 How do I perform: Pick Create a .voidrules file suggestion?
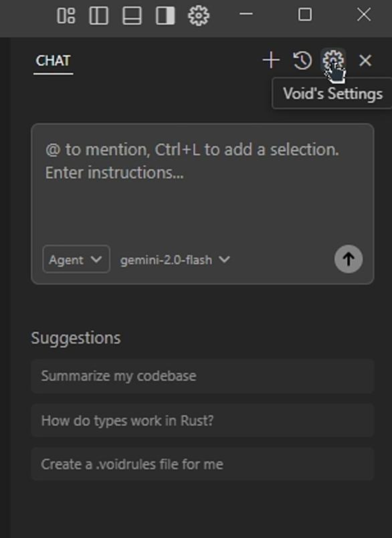click(x=202, y=464)
